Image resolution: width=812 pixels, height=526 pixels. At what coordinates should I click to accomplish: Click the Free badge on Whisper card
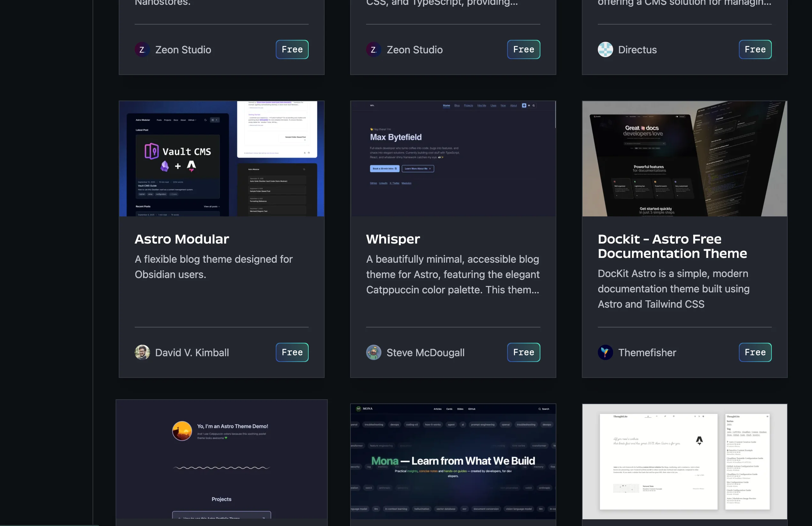pyautogui.click(x=523, y=352)
